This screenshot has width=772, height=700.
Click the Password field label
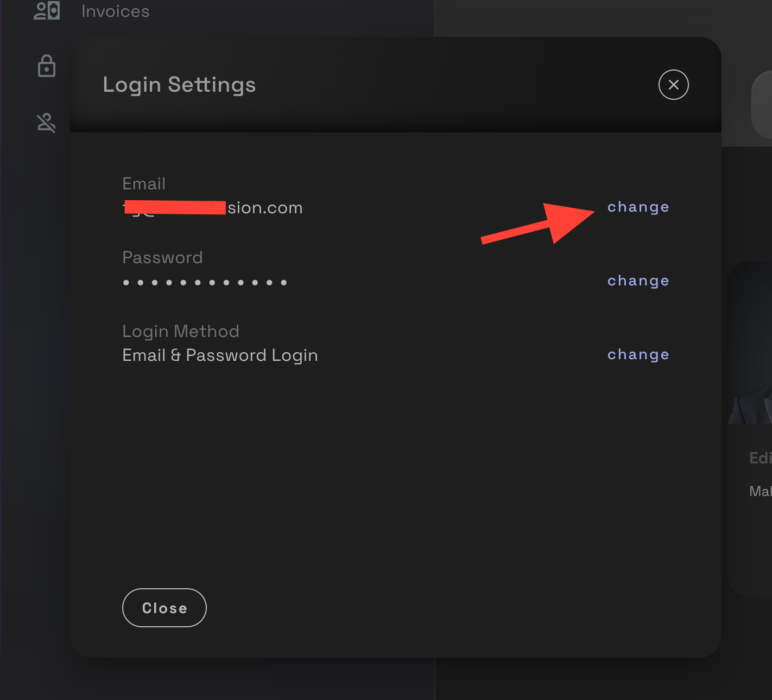(162, 258)
